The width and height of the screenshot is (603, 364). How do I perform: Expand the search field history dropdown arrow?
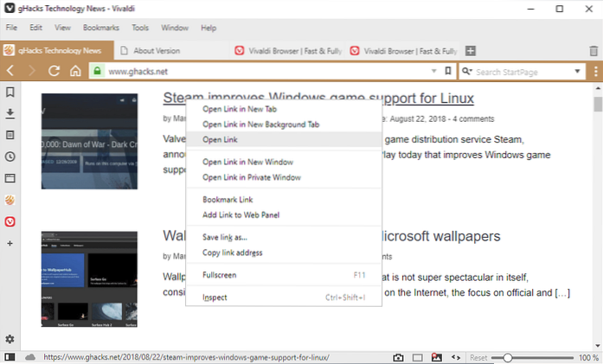[x=579, y=71]
